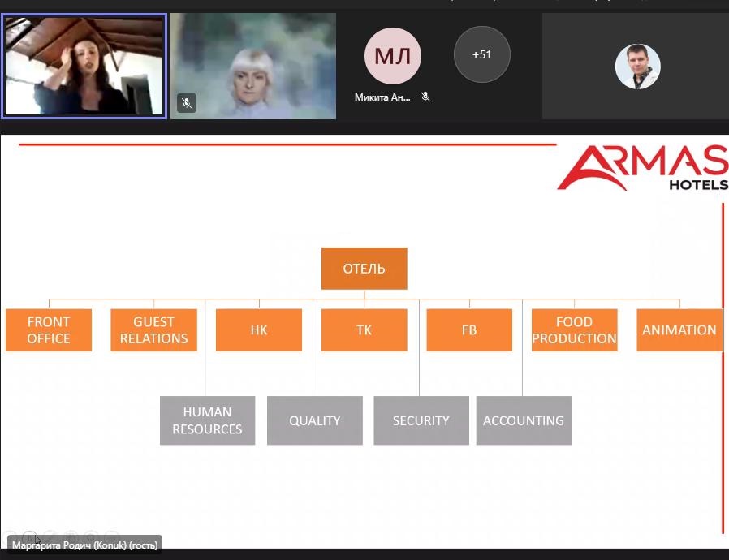Click the HUMAN RESOURCES gray box
The height and width of the screenshot is (560, 729).
[x=207, y=420]
